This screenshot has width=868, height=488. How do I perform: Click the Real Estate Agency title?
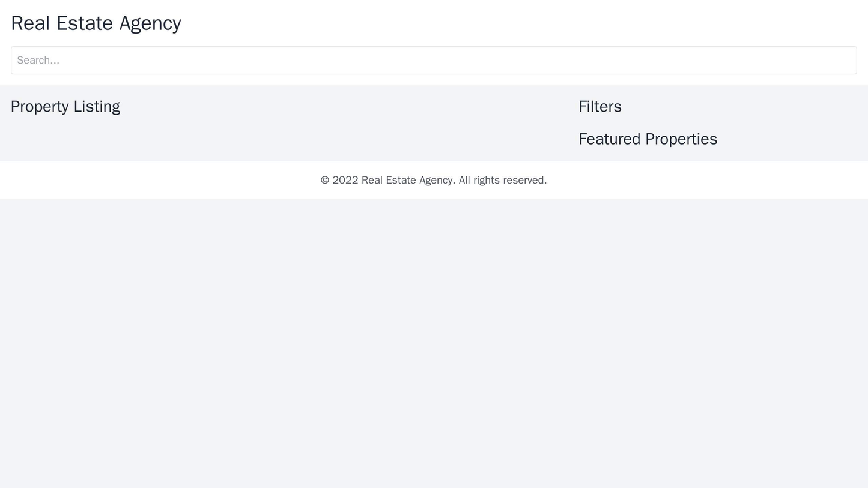[96, 23]
